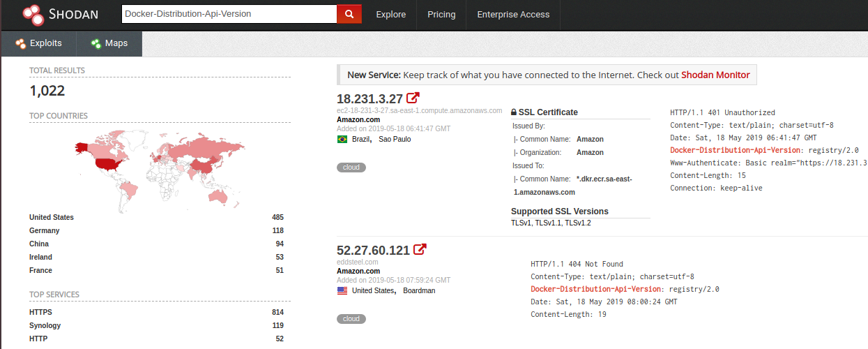Click the red search magnifier button
This screenshot has width=868, height=349.
coord(349,14)
